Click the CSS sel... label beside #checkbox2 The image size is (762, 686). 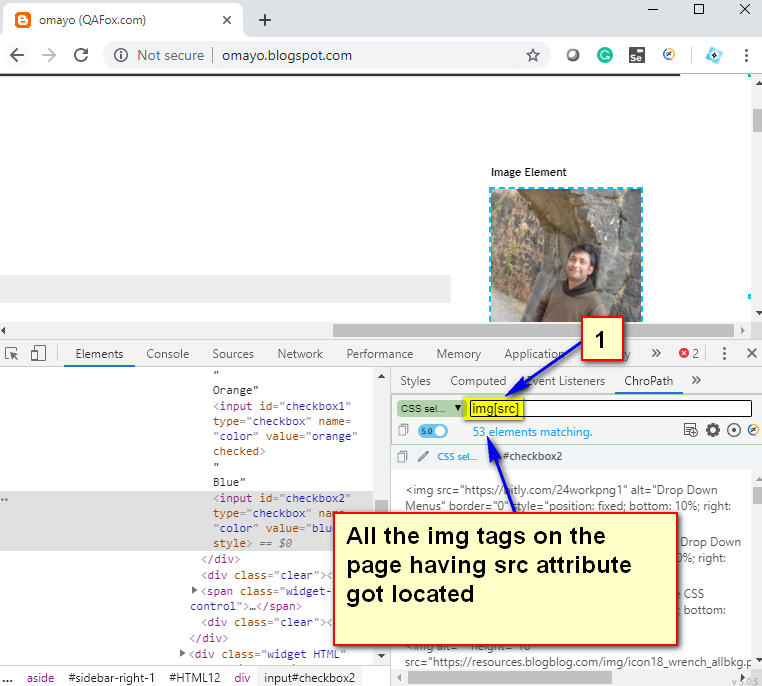point(457,457)
